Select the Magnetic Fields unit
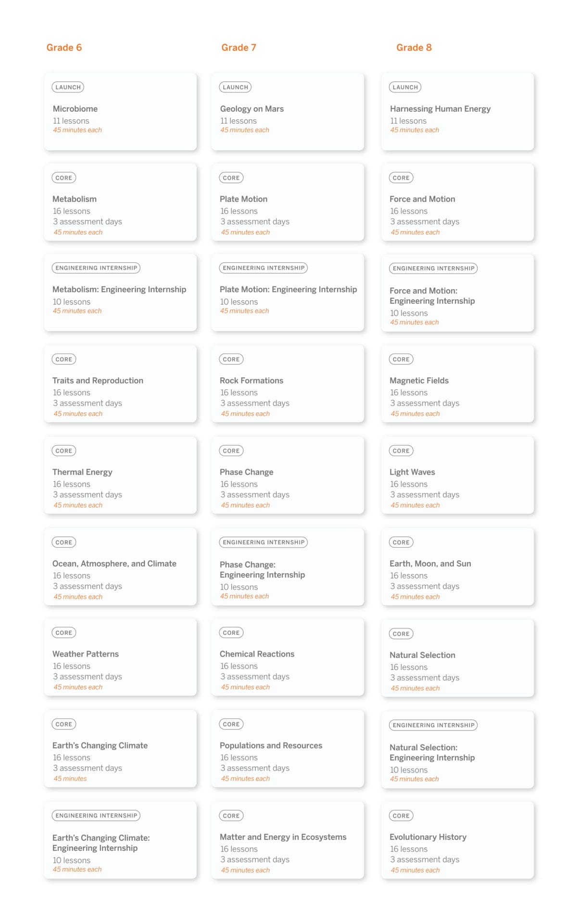 tap(457, 384)
